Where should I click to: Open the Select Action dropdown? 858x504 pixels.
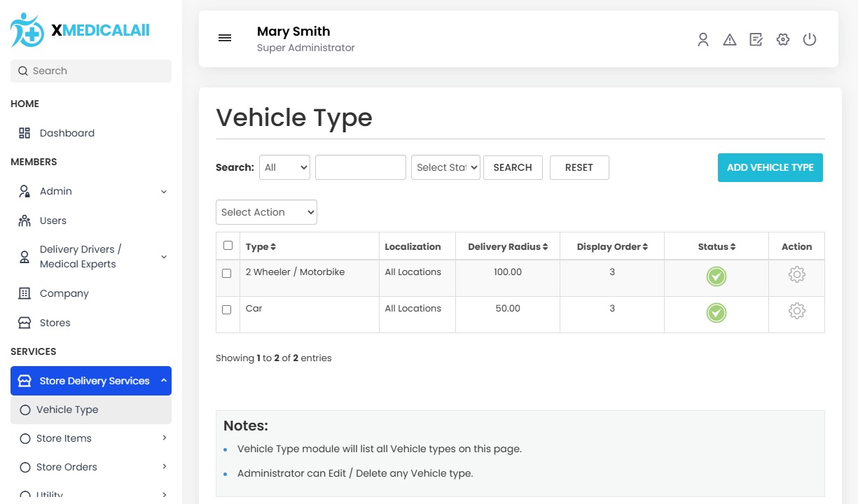pyautogui.click(x=266, y=211)
